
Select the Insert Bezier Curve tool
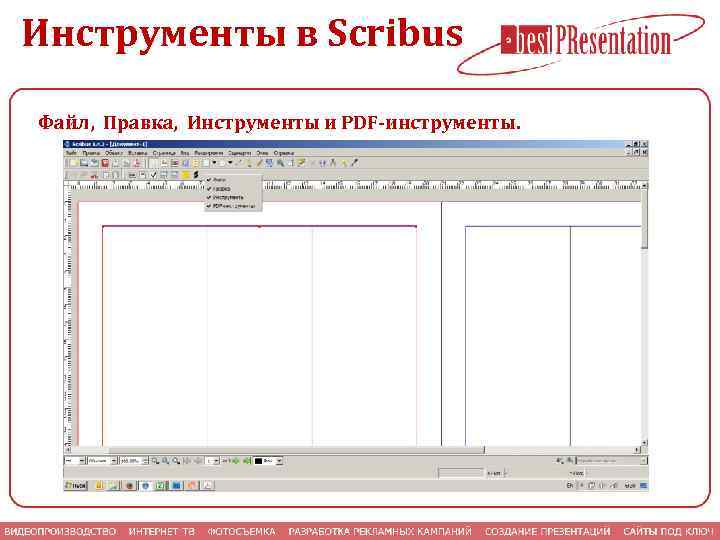(x=249, y=163)
